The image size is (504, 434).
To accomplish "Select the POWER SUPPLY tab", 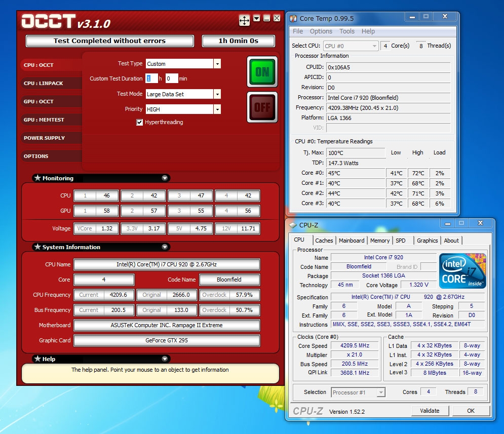I will [52, 138].
